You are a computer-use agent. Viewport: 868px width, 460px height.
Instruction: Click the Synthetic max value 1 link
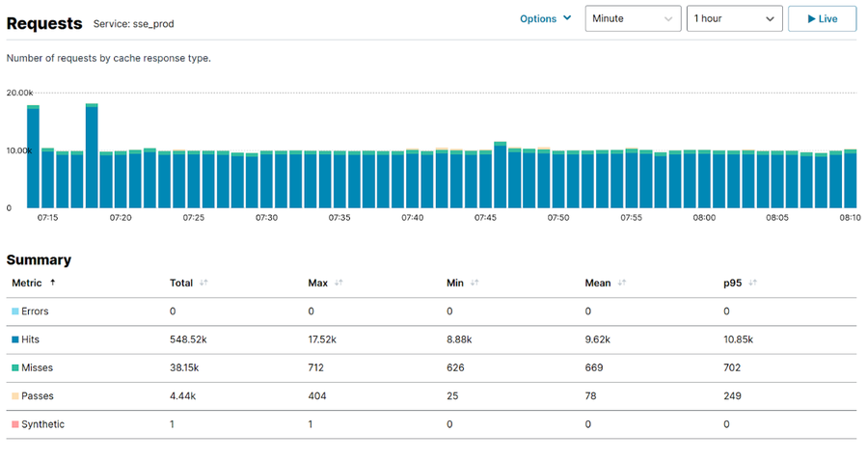(x=311, y=424)
